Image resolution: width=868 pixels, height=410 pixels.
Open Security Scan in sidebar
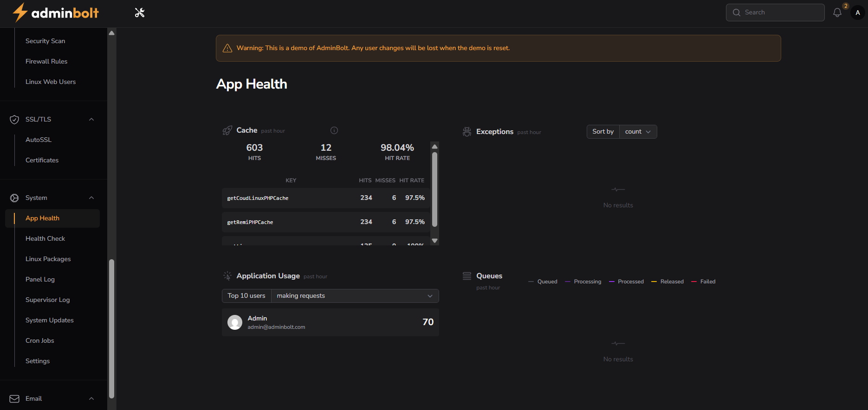pos(45,41)
